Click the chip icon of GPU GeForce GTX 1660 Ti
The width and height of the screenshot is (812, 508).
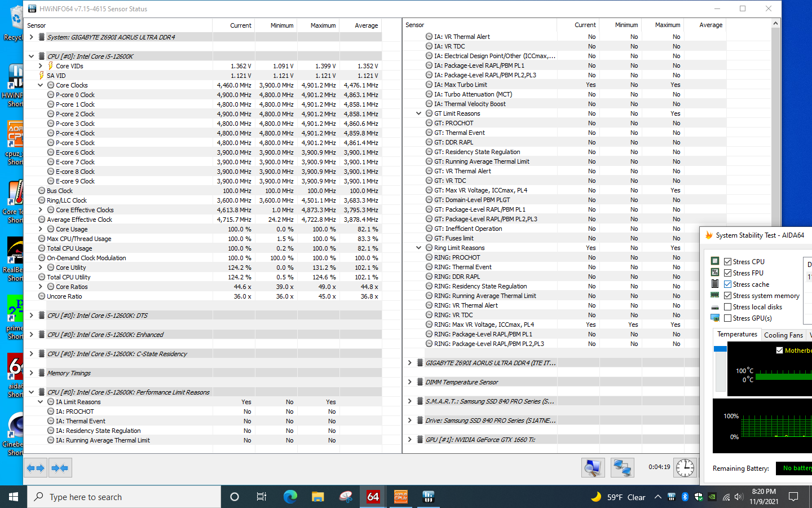pyautogui.click(x=420, y=440)
